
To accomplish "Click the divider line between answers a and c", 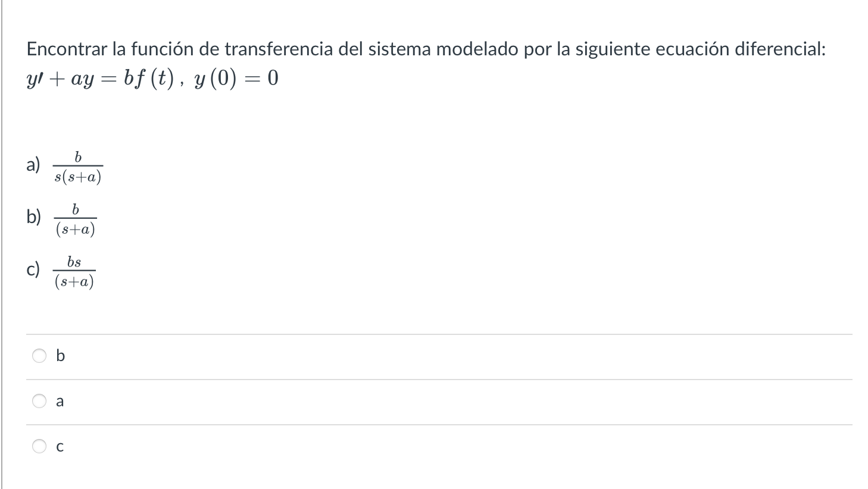I will click(x=434, y=424).
